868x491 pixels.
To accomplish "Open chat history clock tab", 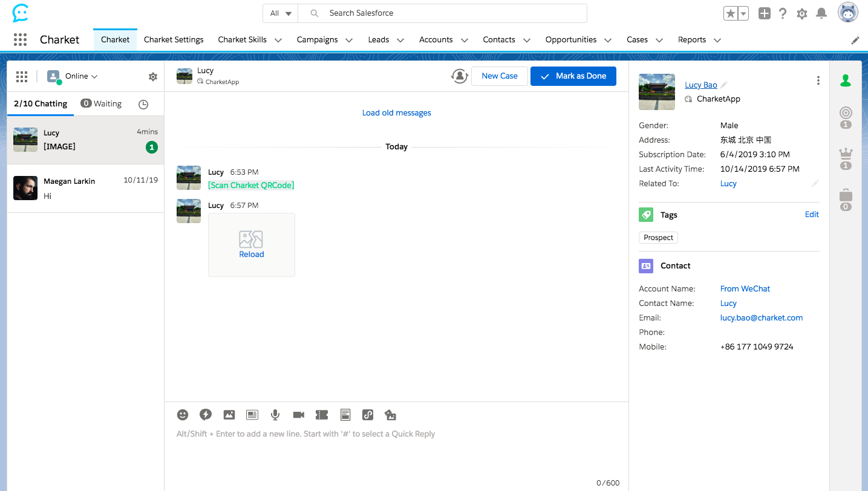I will (x=143, y=104).
